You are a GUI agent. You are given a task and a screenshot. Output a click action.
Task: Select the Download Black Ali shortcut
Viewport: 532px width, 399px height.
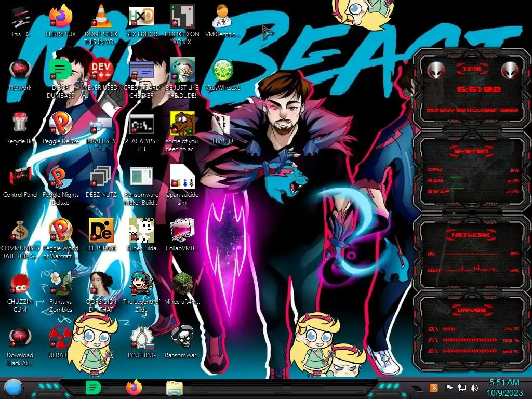[x=20, y=338]
